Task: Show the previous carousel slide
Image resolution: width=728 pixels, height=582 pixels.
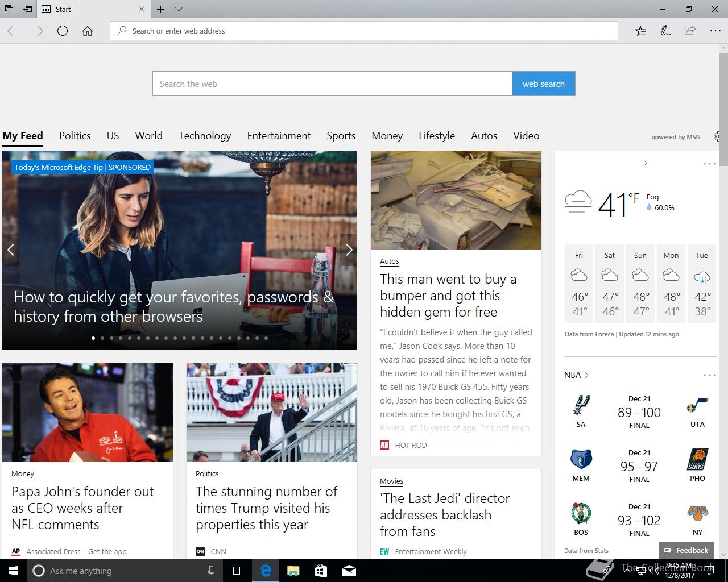Action: 10,250
